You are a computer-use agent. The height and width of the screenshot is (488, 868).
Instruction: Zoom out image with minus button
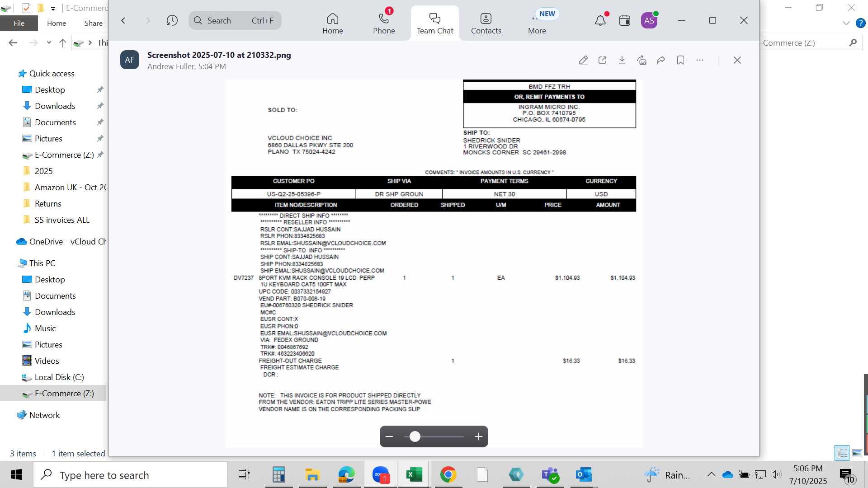(389, 436)
